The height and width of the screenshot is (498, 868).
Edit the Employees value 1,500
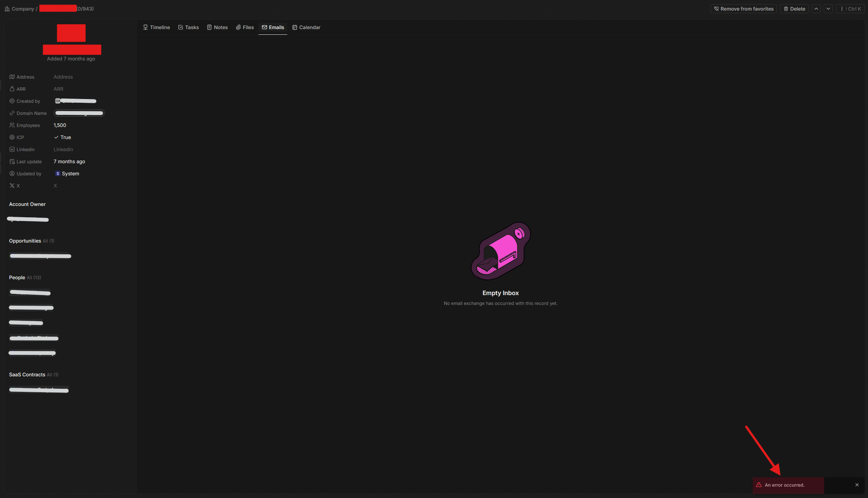tap(60, 125)
